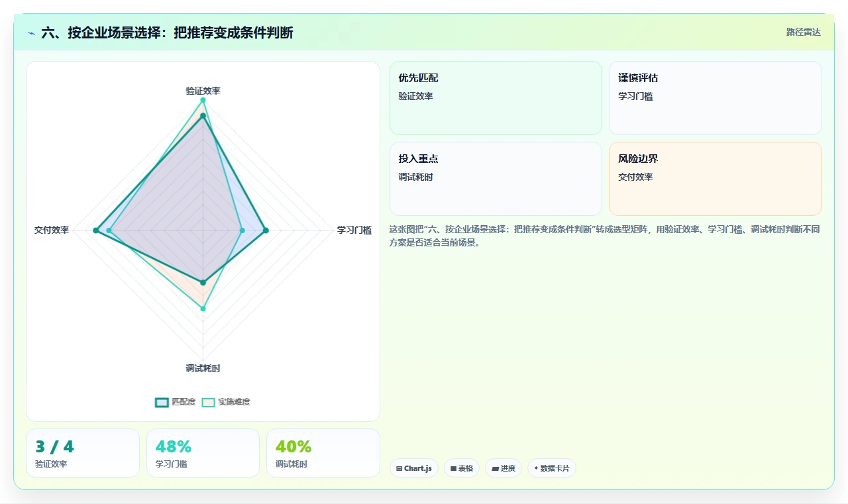Click the 路径雷达 label in the header

803,32
